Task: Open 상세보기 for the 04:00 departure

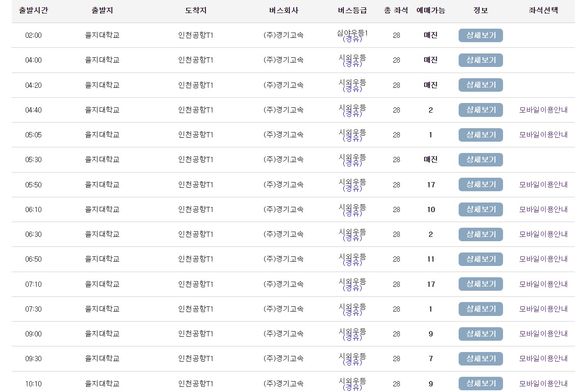Action: click(x=480, y=60)
